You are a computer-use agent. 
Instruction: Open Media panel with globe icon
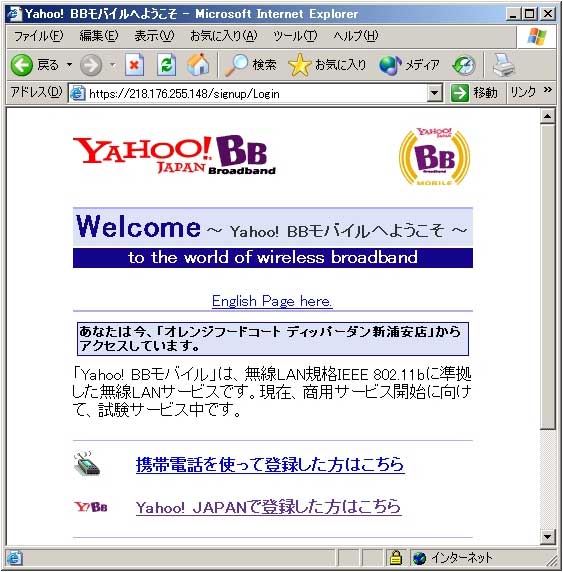[390, 65]
